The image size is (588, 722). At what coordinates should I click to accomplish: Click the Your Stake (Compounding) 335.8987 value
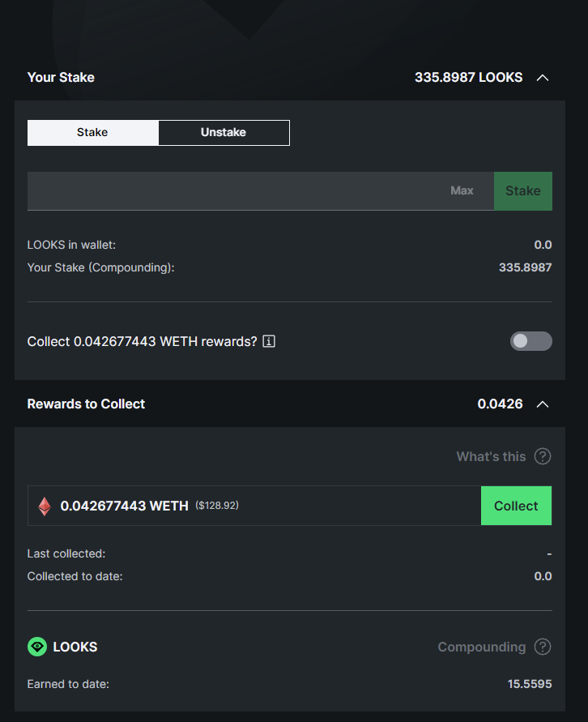point(526,267)
